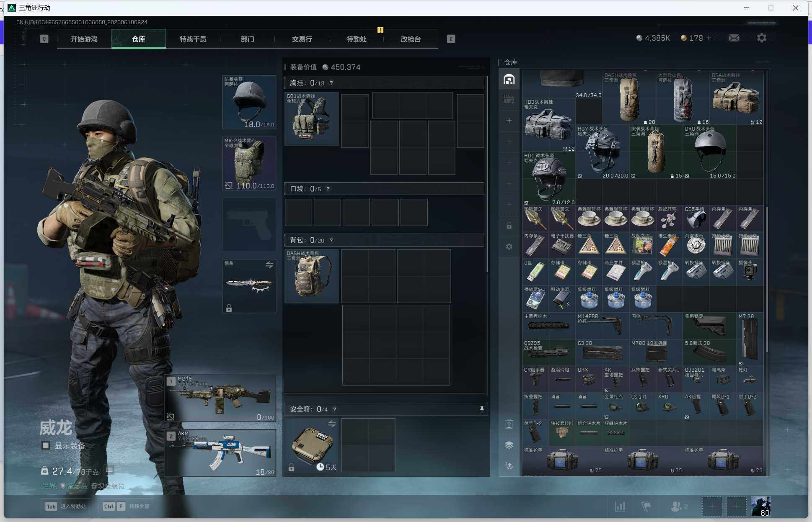Select the 电子干扰器 item
The width and height of the screenshot is (812, 522).
562,246
